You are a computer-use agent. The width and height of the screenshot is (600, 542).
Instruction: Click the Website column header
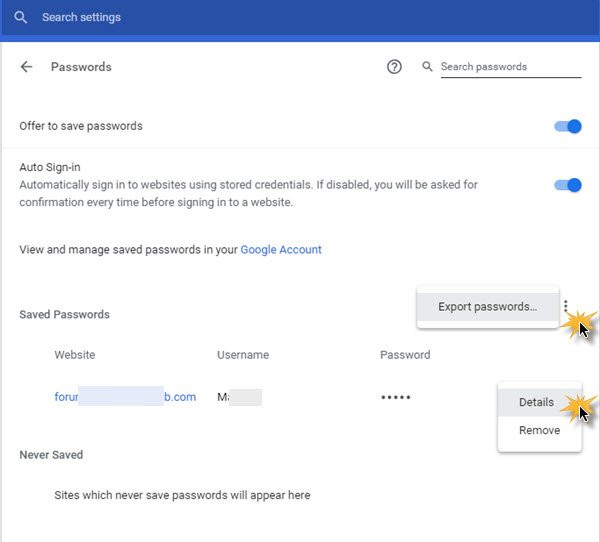tap(75, 355)
